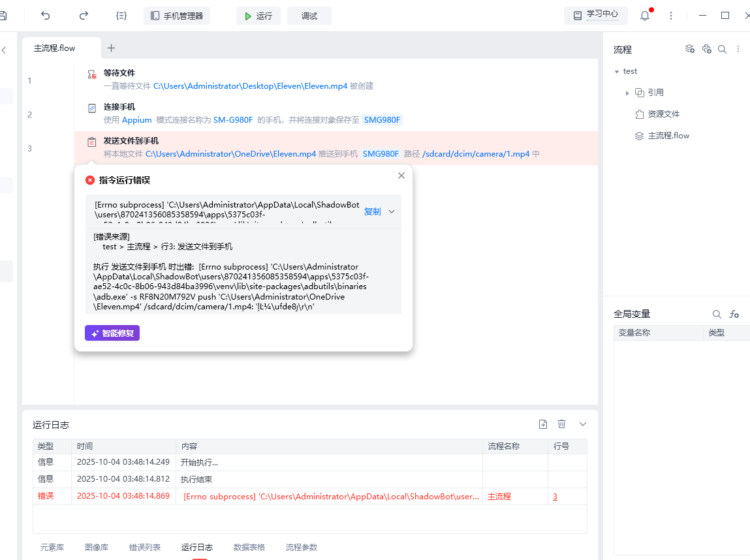Select the 连接手机 instruction row
The height and width of the screenshot is (560, 750).
tap(336, 114)
